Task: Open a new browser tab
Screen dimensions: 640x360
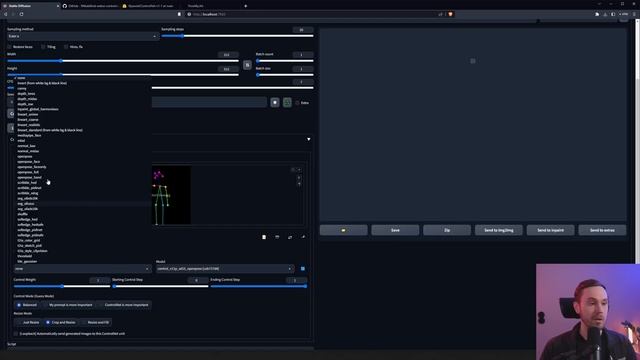Action: click(x=245, y=6)
